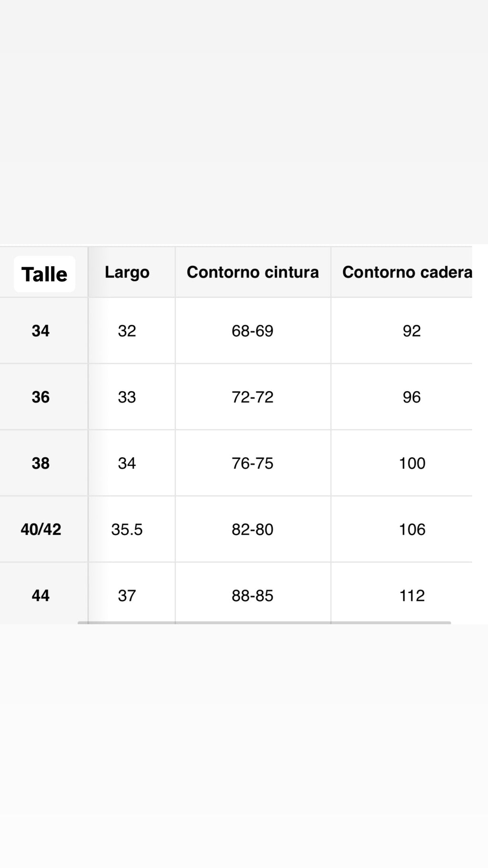Select size 36 row label
This screenshot has width=488, height=868.
coord(41,397)
